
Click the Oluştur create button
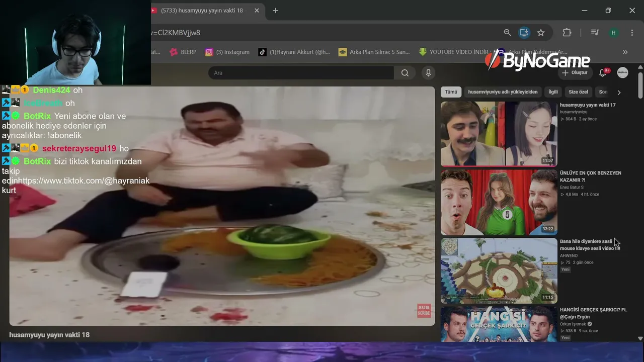pyautogui.click(x=575, y=73)
